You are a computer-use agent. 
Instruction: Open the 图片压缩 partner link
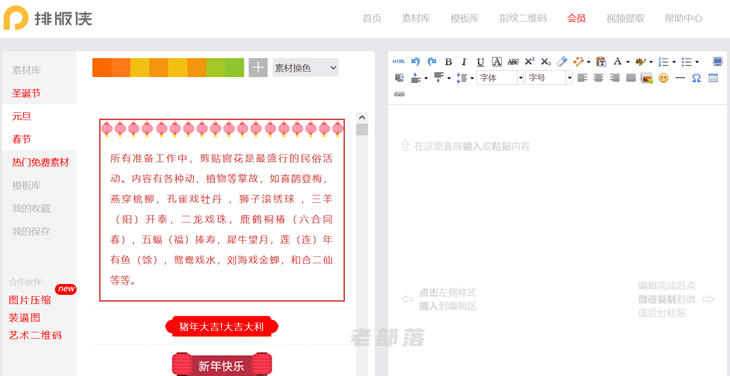click(x=30, y=300)
